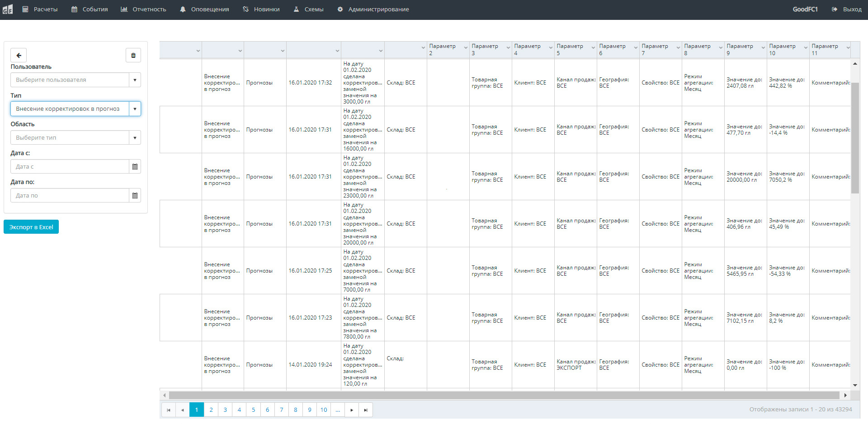Open the Параметр 5 column header menu
This screenshot has height=424, width=868.
593,47
